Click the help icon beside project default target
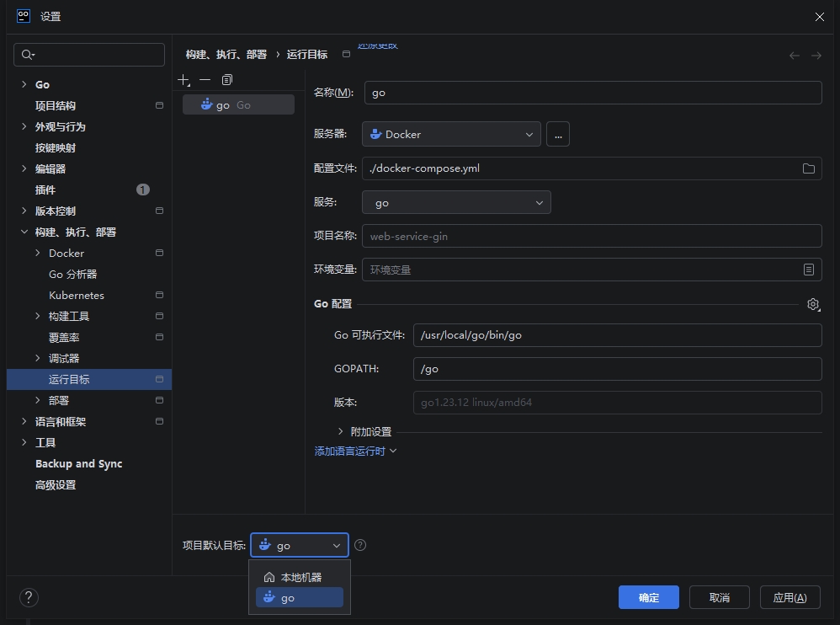The height and width of the screenshot is (625, 840). tap(360, 545)
